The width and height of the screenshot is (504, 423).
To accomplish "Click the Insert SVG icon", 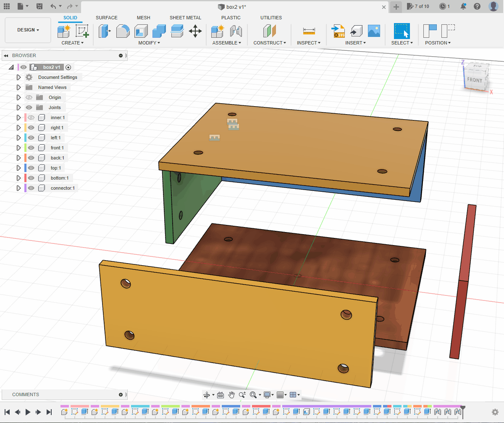I will [x=338, y=31].
